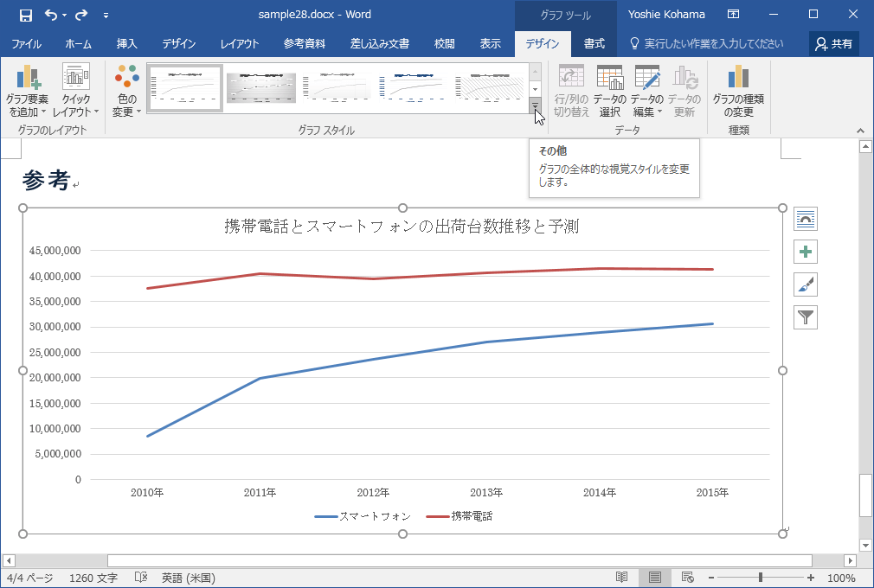Zoom in with the plus button
The height and width of the screenshot is (588, 874).
tap(811, 578)
